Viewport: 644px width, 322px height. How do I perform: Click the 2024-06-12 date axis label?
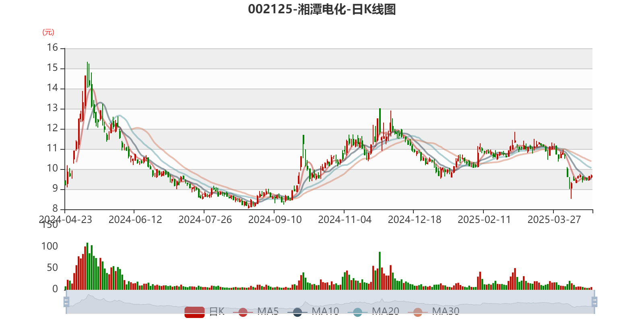point(135,219)
